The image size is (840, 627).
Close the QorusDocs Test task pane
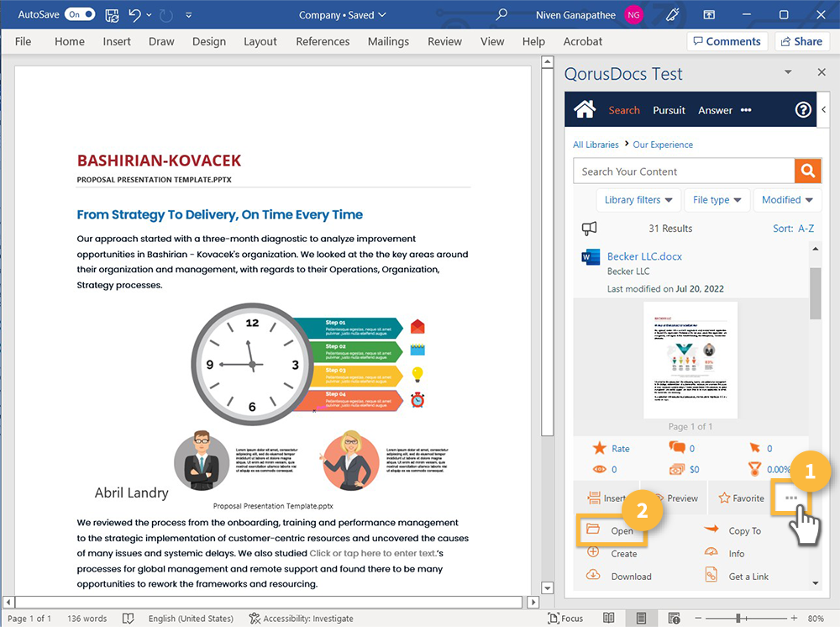pyautogui.click(x=822, y=71)
